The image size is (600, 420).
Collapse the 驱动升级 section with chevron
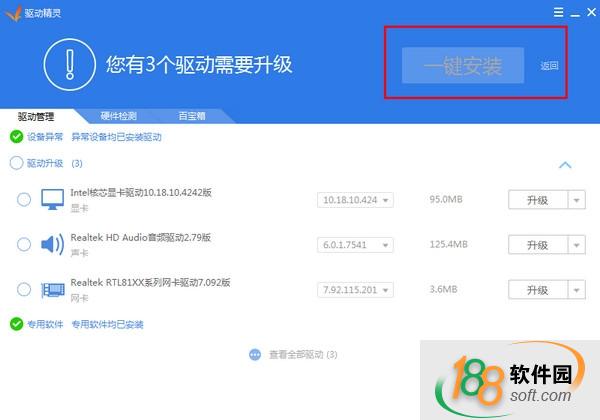[565, 165]
